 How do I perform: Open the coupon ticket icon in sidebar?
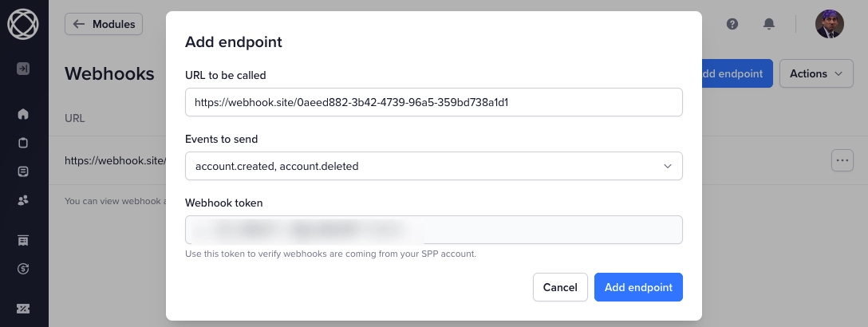coord(23,309)
